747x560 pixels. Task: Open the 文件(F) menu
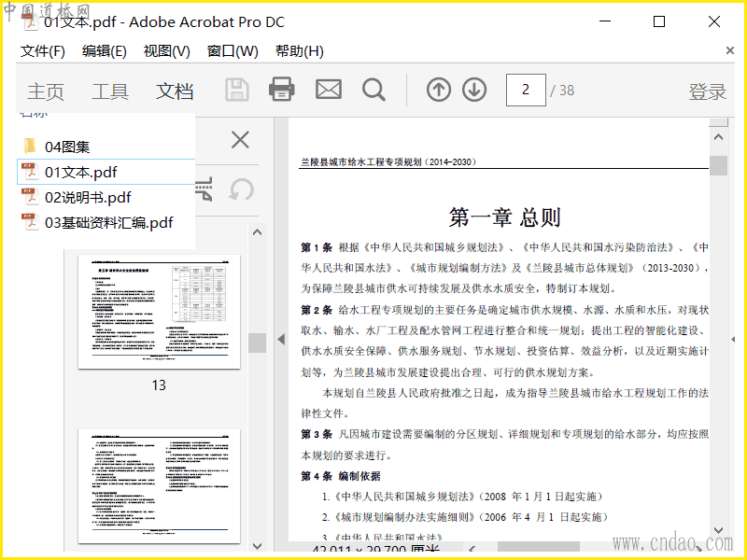(x=42, y=51)
